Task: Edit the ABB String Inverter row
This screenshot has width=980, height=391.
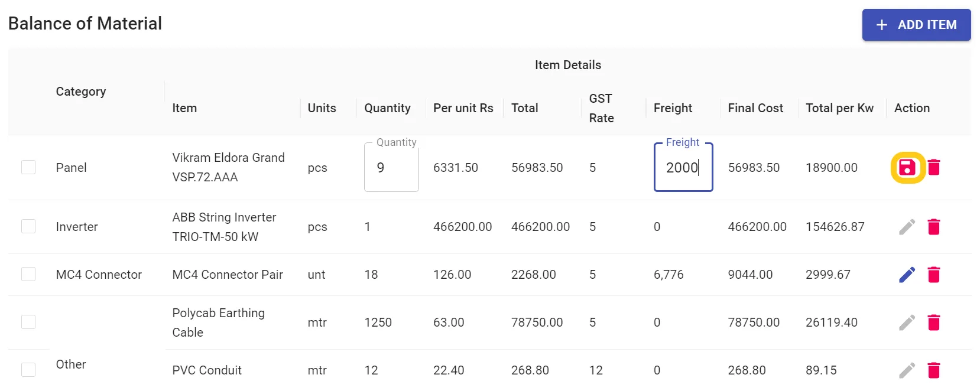Action: tap(907, 227)
